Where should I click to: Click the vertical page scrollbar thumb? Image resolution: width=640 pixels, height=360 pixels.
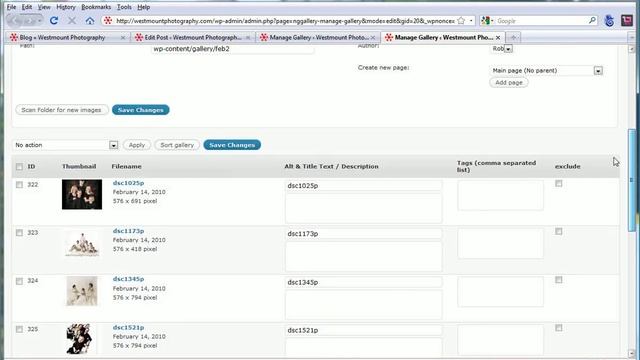[x=632, y=180]
